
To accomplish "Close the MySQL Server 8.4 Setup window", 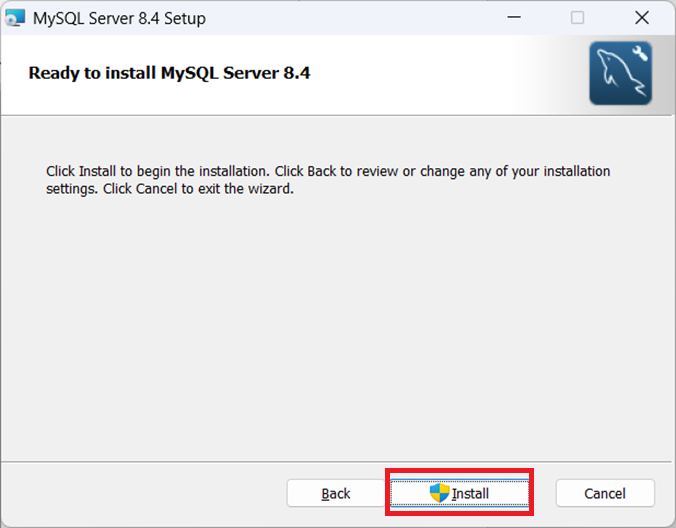I will [x=642, y=17].
